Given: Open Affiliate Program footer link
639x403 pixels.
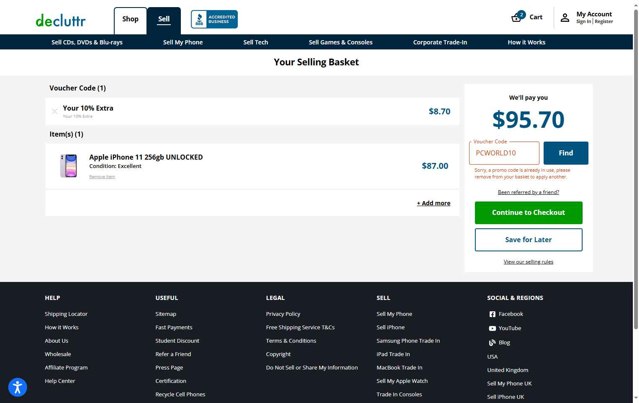Looking at the screenshot, I should [x=66, y=368].
